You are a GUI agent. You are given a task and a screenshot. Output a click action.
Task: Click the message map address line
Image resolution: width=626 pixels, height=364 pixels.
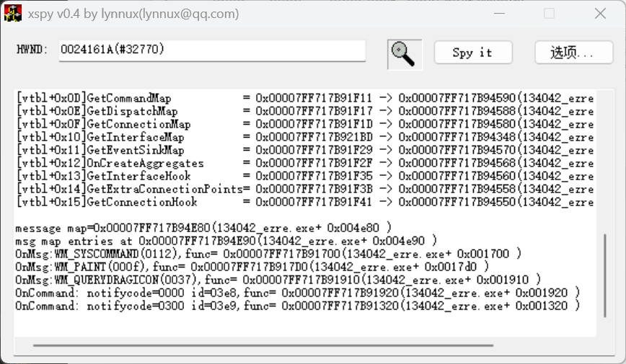point(202,228)
